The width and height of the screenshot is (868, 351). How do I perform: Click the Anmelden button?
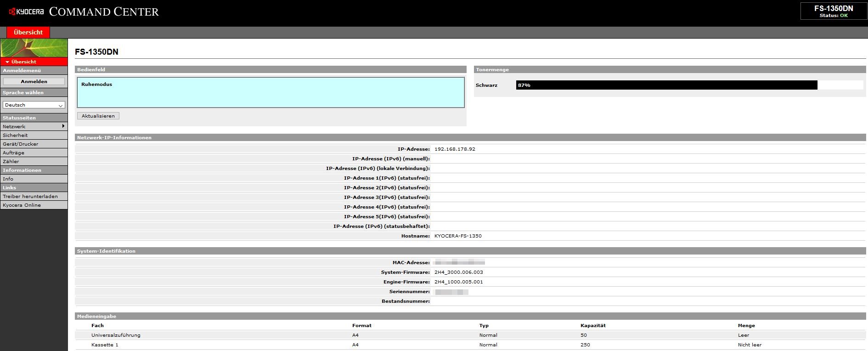tap(34, 81)
